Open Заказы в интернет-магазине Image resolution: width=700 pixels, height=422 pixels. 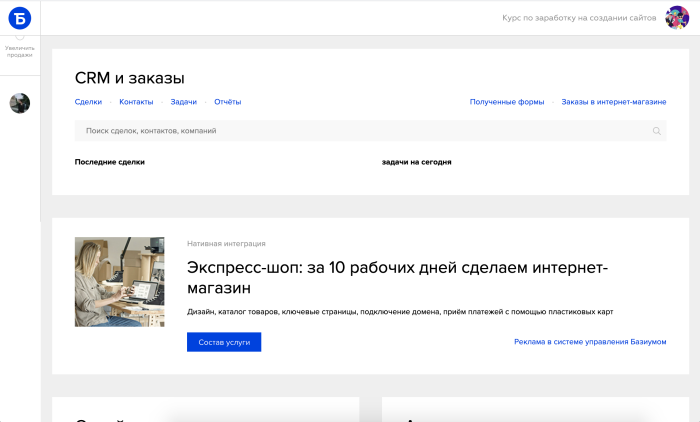coord(614,102)
